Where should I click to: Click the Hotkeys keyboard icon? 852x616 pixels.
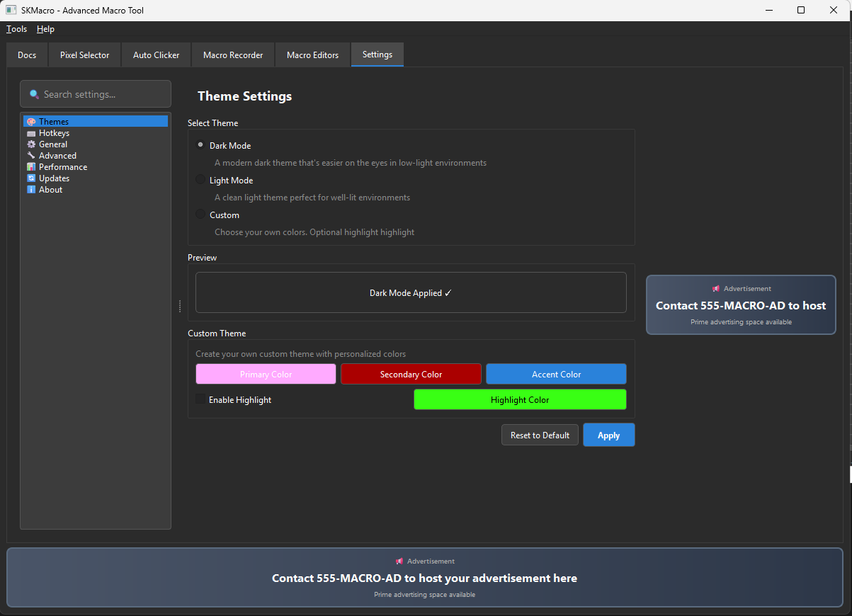31,133
